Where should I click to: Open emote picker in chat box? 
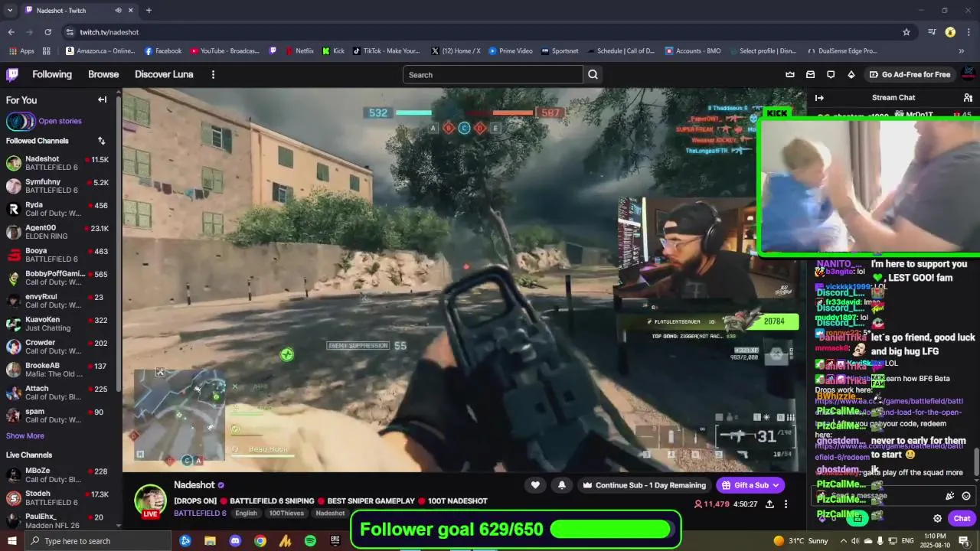(966, 496)
